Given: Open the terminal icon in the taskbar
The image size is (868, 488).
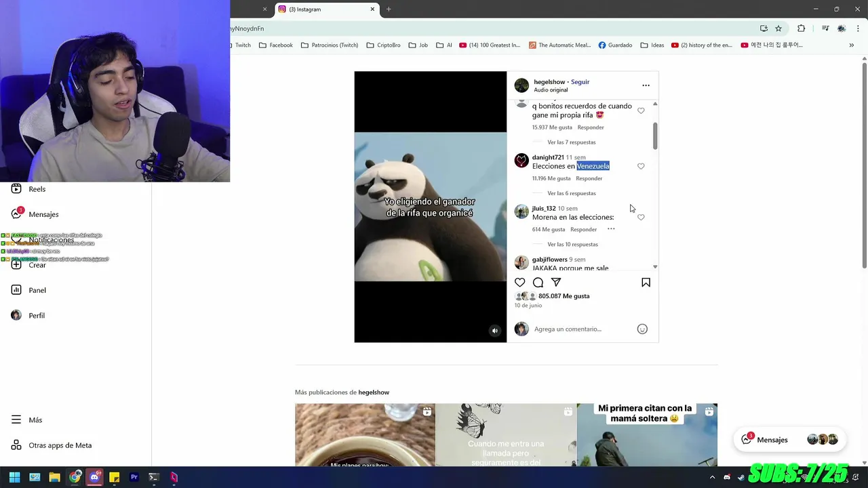Looking at the screenshot, I should tap(154, 477).
